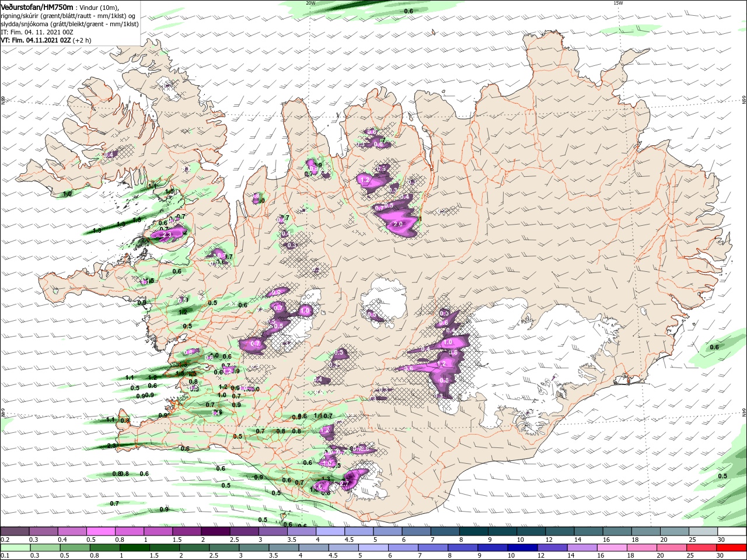Click the 2.0 value in northern snow area
747x560 pixels.
[x=399, y=224]
